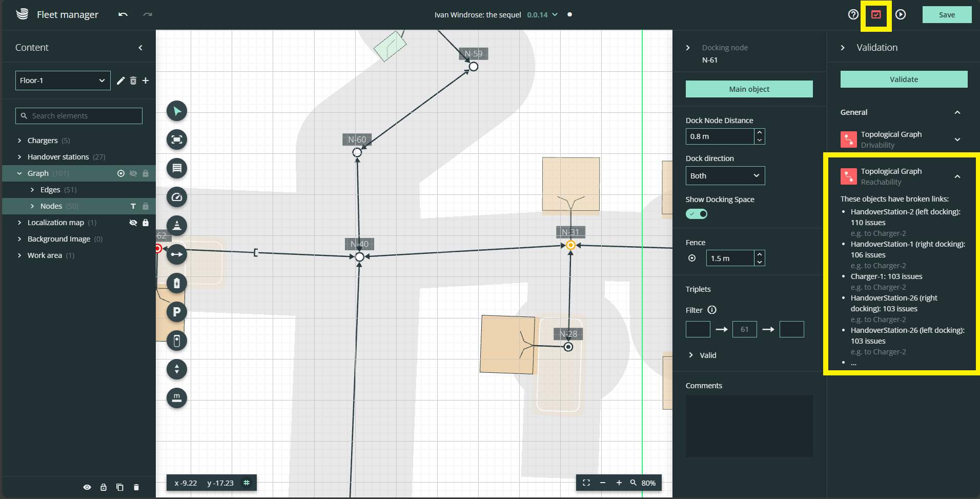Click the measure distance tool
The image size is (980, 499).
click(x=177, y=398)
